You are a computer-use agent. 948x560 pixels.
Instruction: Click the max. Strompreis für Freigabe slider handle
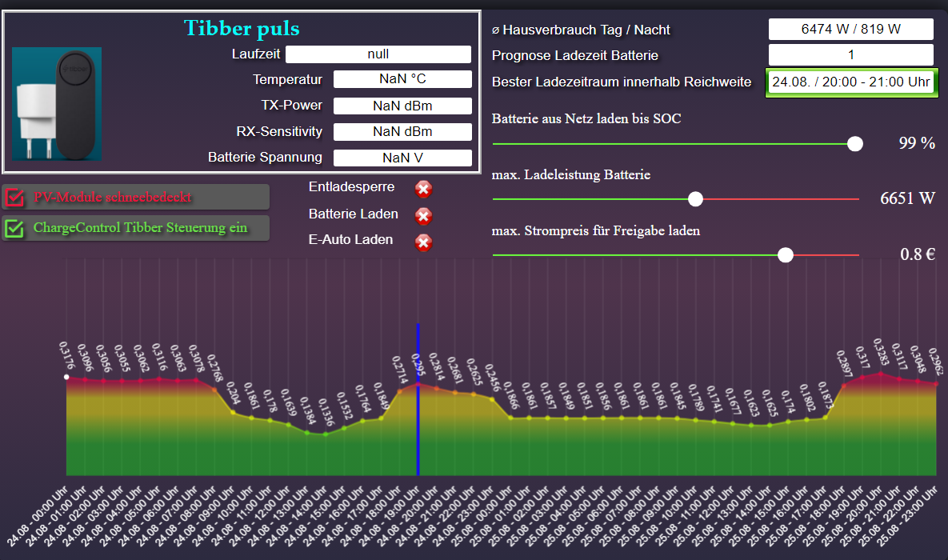786,255
